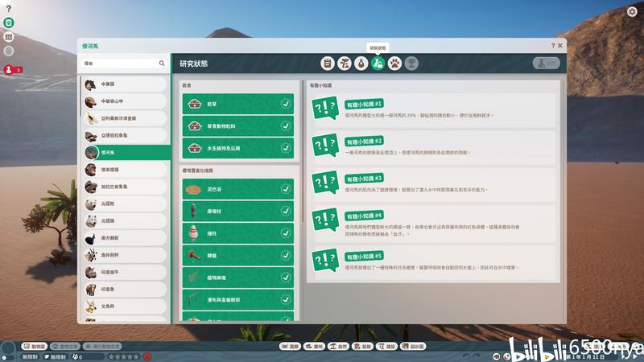Click the zoo star rating in the bottom bar
Image resolution: width=644 pixels, height=362 pixels.
[124, 357]
